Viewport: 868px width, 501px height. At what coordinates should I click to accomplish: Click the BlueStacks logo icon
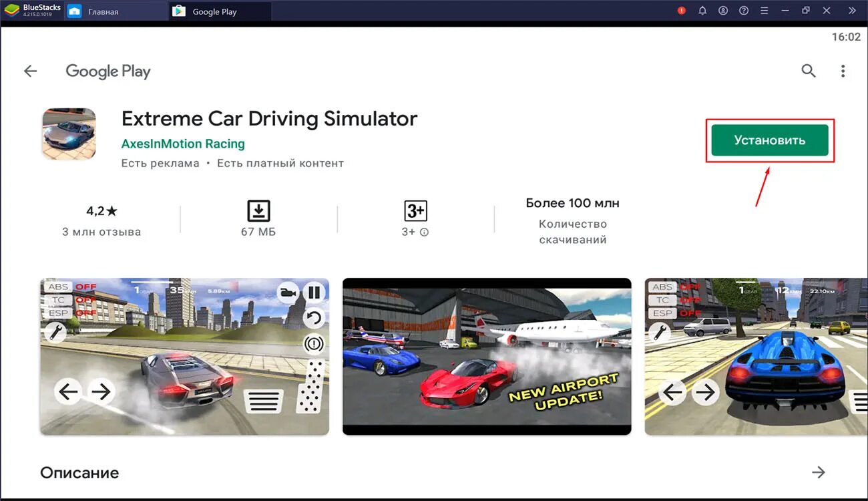pos(11,10)
